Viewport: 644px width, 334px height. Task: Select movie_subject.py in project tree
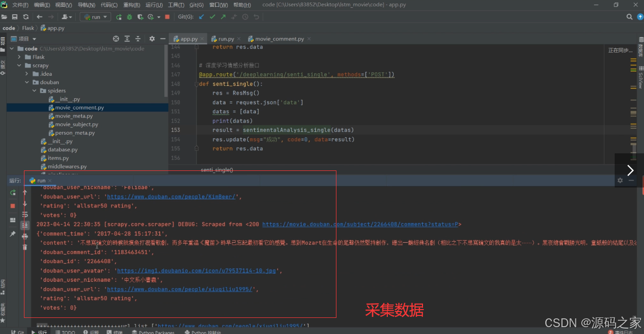[77, 125]
